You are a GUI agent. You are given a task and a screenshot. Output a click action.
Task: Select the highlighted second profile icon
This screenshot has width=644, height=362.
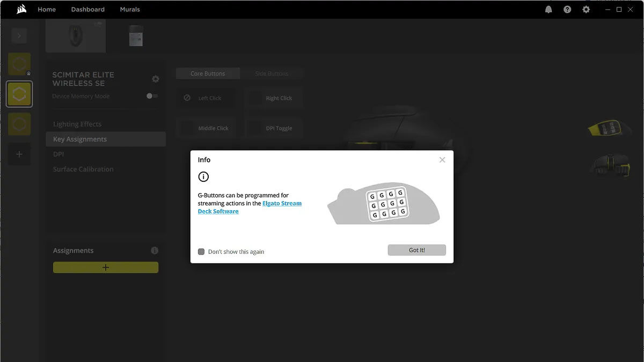pos(19,94)
